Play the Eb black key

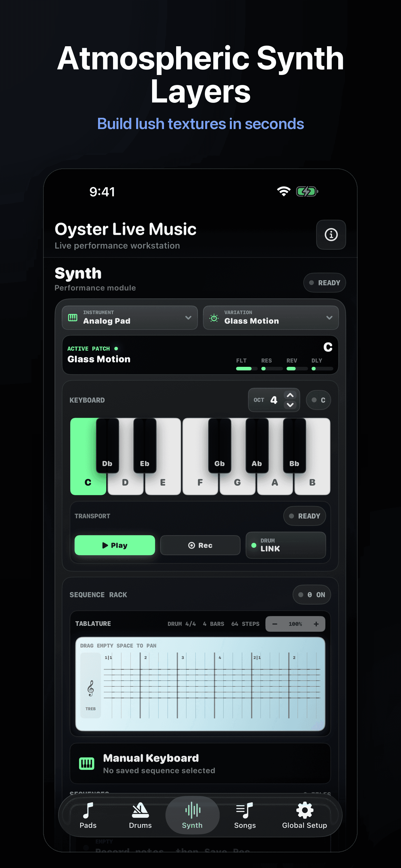point(145,446)
